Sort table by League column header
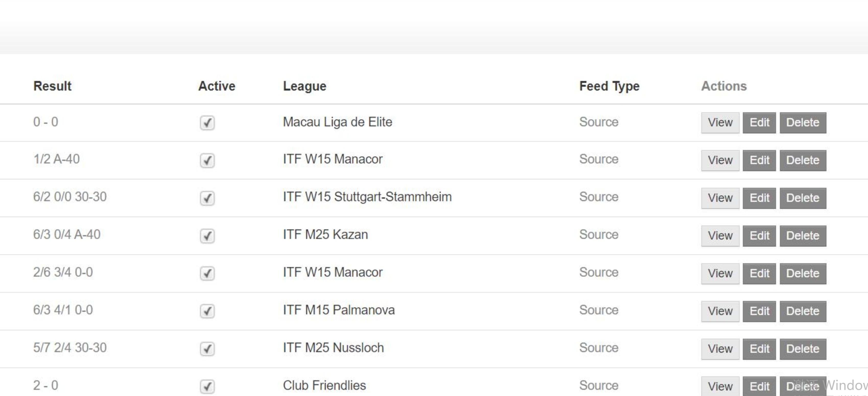Image resolution: width=868 pixels, height=396 pixels. (304, 86)
